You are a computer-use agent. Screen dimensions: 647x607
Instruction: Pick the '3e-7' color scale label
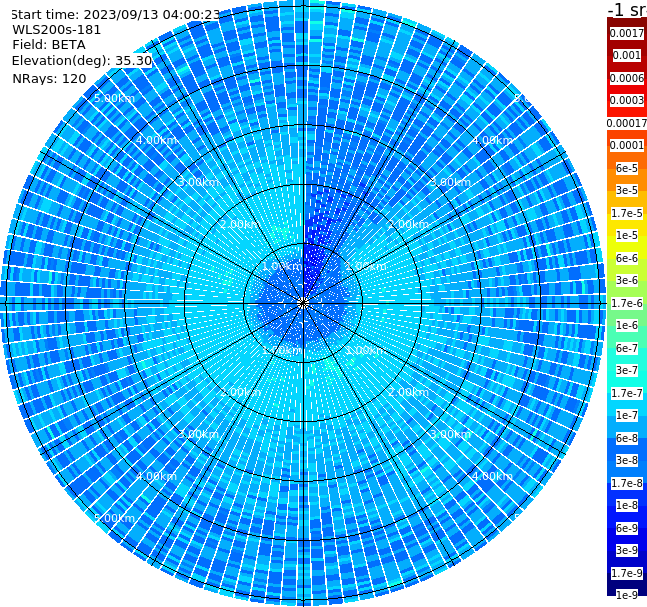pos(627,370)
